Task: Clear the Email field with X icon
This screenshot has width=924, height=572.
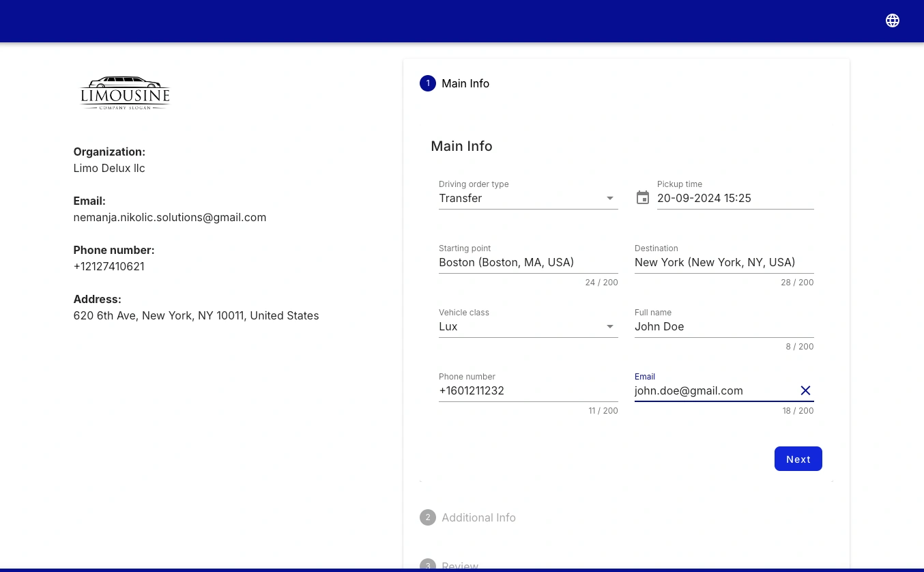Action: (x=805, y=390)
